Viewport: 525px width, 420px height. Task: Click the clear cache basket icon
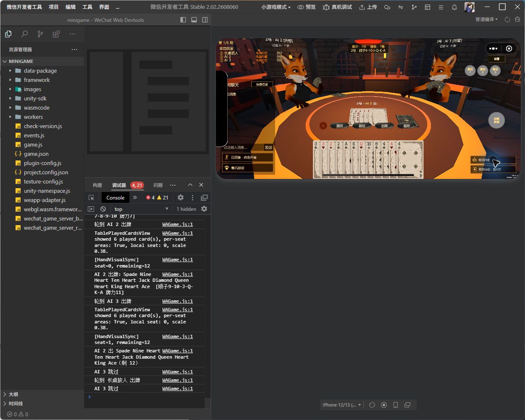517,19
